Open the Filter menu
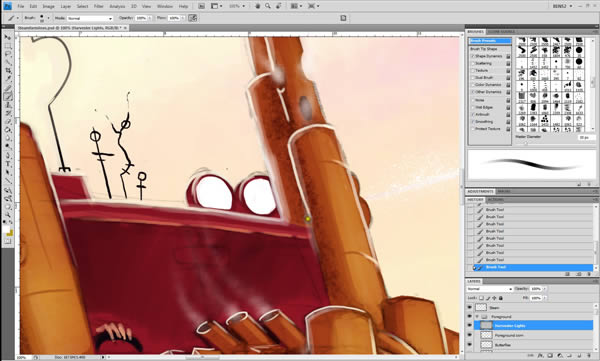The image size is (600, 361). 99,6
